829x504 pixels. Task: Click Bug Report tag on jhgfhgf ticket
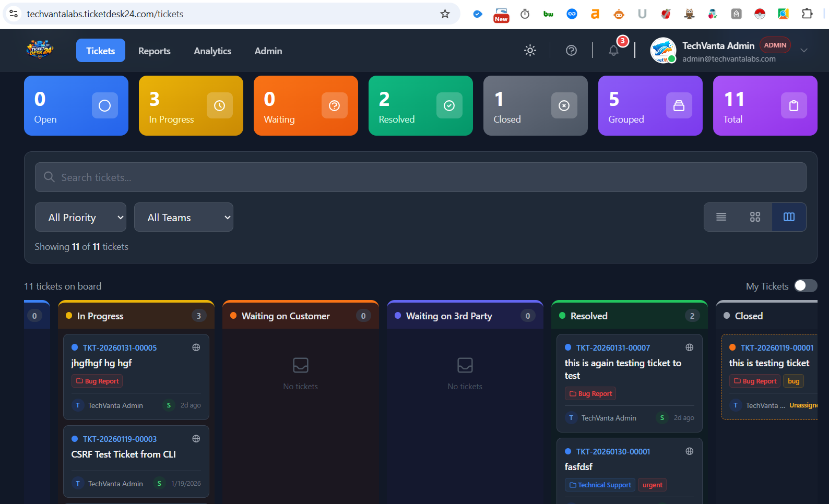coord(97,381)
